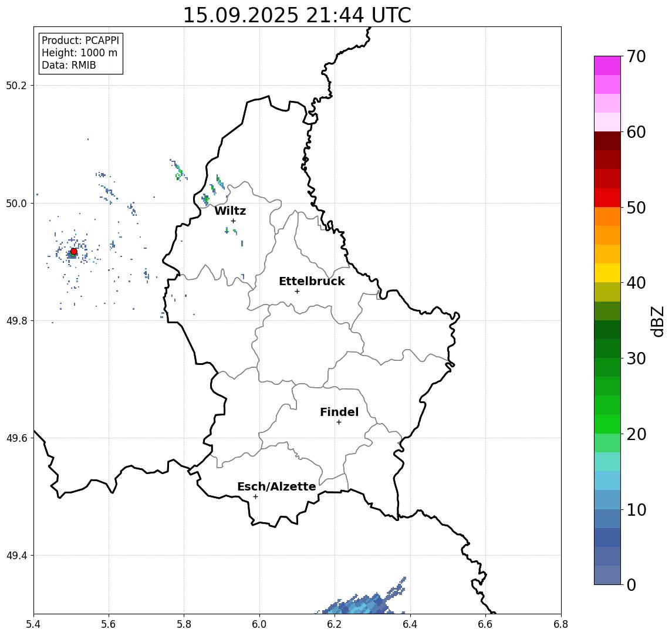
Task: Click the colorbar label 30
Action: coord(636,358)
